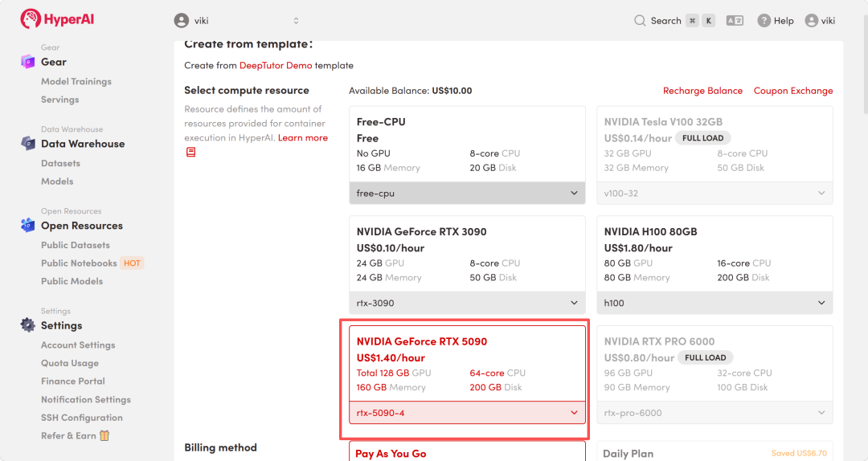The image size is (868, 461).
Task: Open Account Settings
Action: (78, 345)
